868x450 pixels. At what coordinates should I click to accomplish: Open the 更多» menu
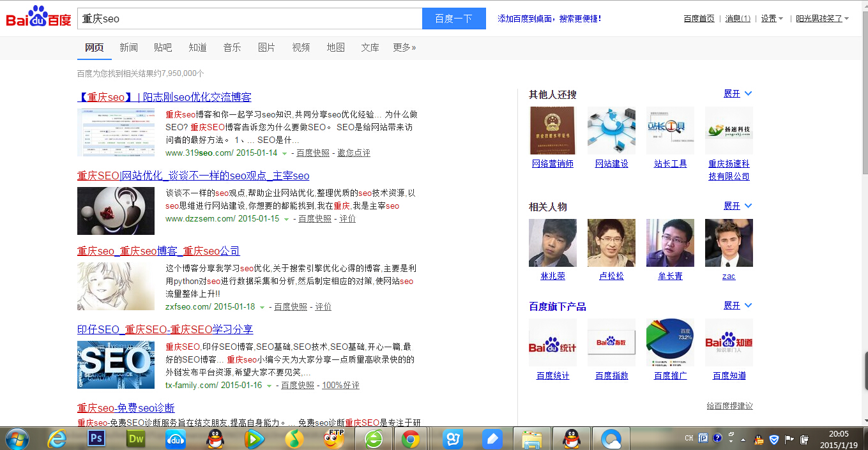click(404, 47)
